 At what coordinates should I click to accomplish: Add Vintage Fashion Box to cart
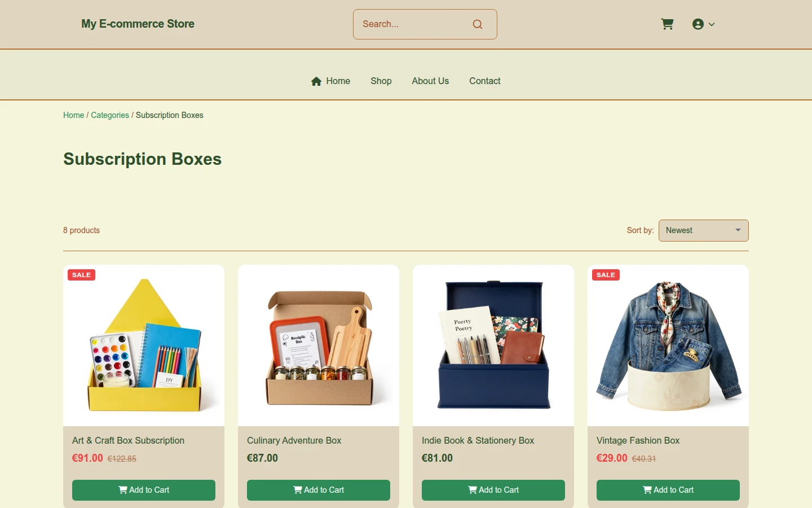[668, 490]
